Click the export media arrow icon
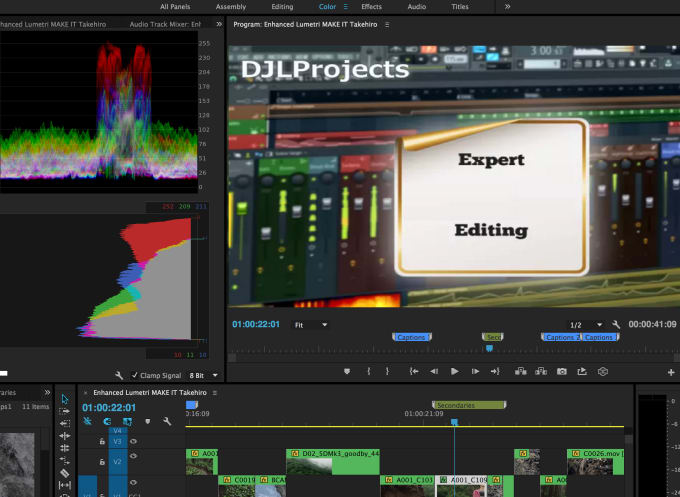This screenshot has height=497, width=680. pos(582,372)
